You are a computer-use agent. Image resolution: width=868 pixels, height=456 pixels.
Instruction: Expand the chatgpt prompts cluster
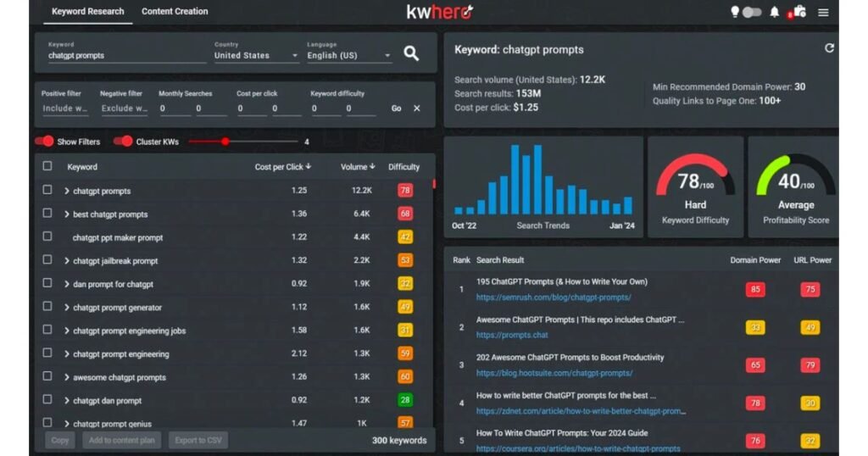[66, 191]
